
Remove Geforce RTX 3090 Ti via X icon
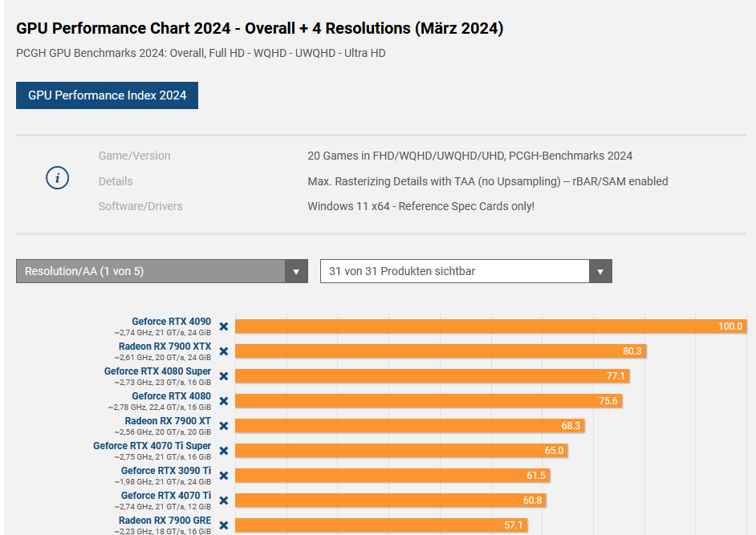224,476
